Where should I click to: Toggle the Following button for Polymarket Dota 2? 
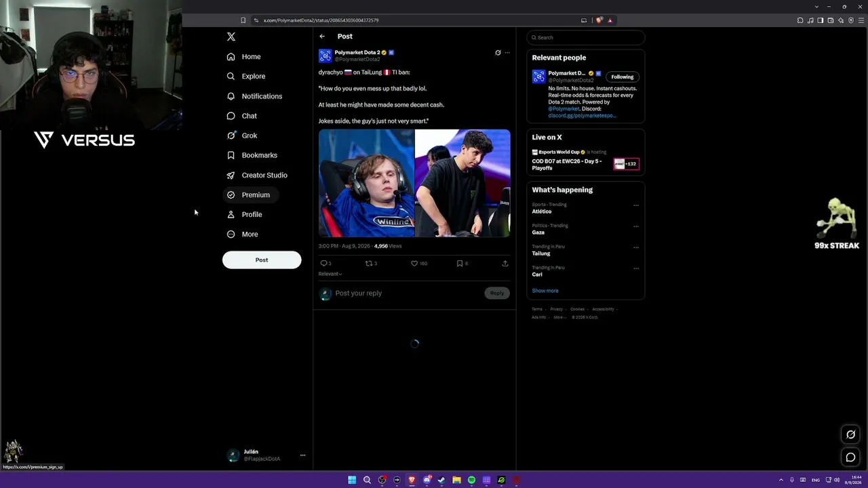pos(623,77)
